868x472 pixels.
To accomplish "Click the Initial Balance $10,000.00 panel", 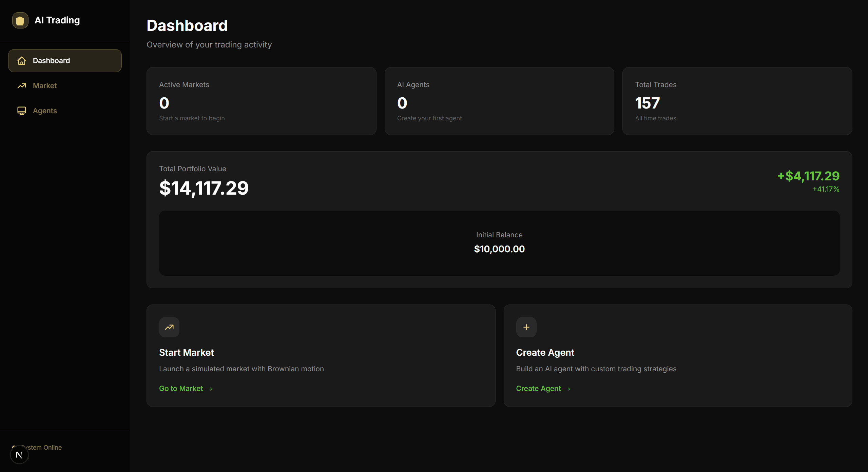I will (x=499, y=243).
